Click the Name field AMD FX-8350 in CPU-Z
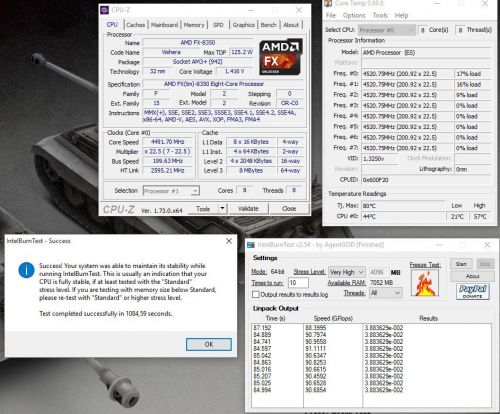Screen dimensions: 500x414 click(198, 43)
